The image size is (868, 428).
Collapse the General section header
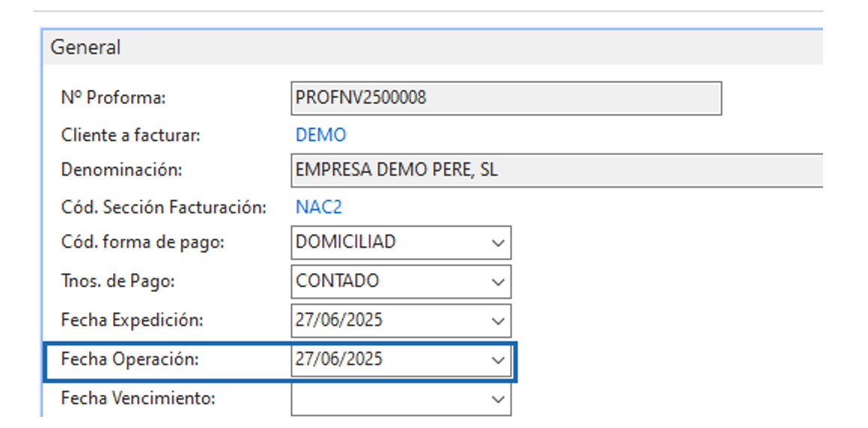tap(85, 47)
